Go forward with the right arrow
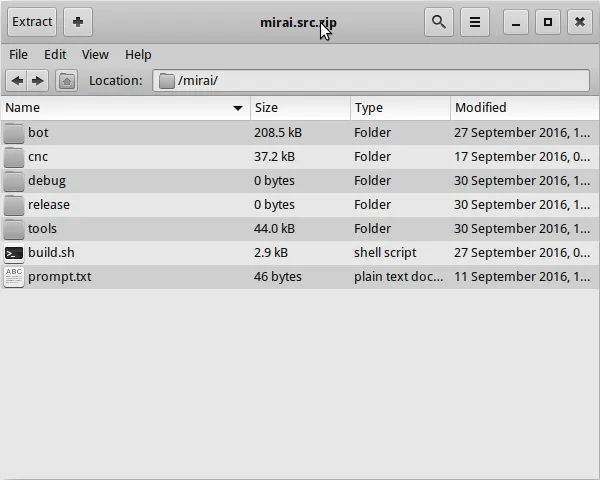The width and height of the screenshot is (600, 480). [38, 81]
